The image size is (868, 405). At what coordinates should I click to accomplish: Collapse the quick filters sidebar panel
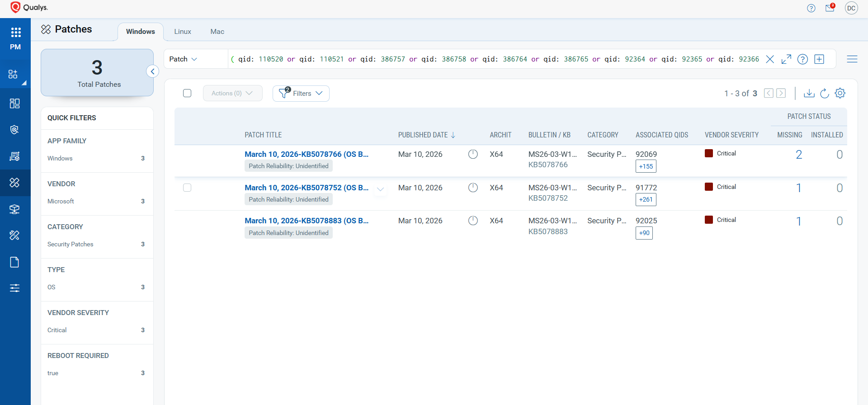point(153,71)
